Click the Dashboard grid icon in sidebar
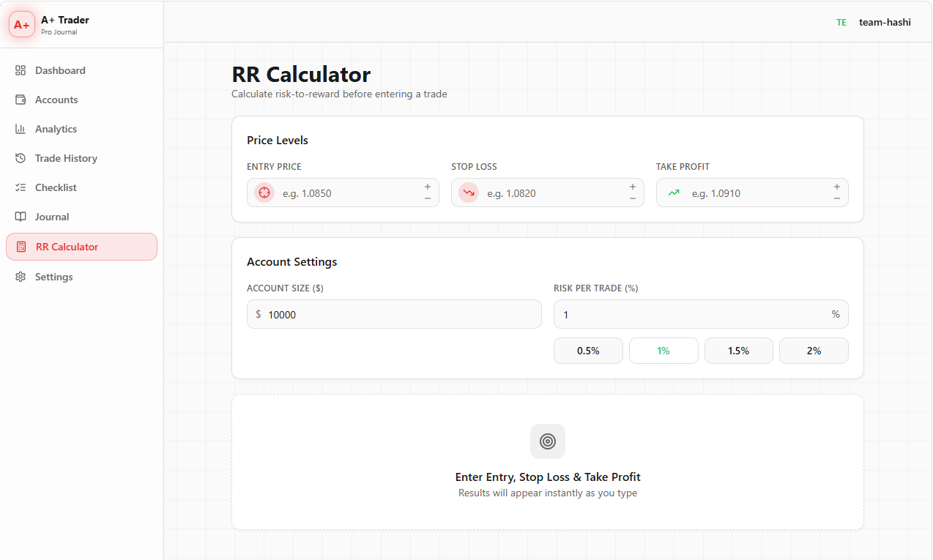933x560 pixels. pos(21,70)
